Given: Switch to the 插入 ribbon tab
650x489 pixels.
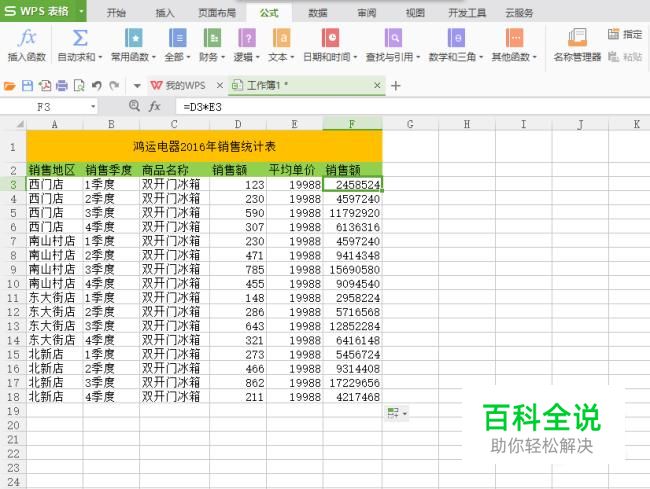Looking at the screenshot, I should coord(165,13).
